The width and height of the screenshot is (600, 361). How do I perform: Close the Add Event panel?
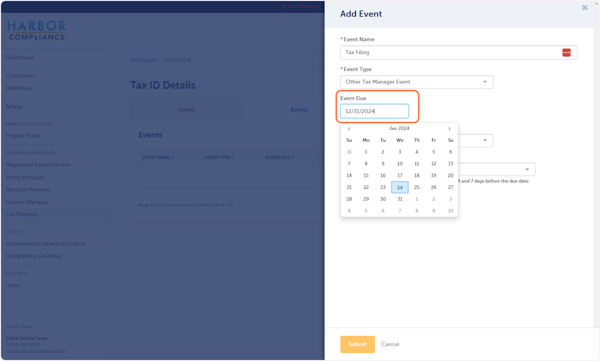point(584,8)
